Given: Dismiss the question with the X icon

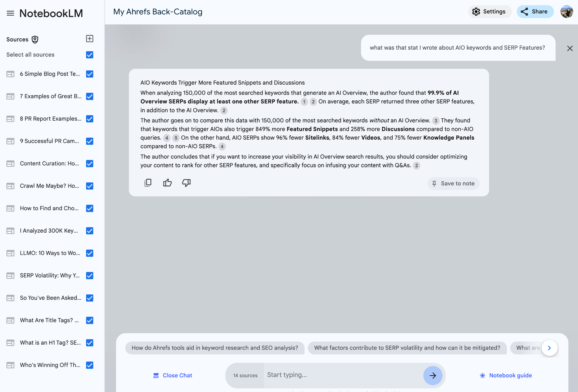Looking at the screenshot, I should point(570,48).
